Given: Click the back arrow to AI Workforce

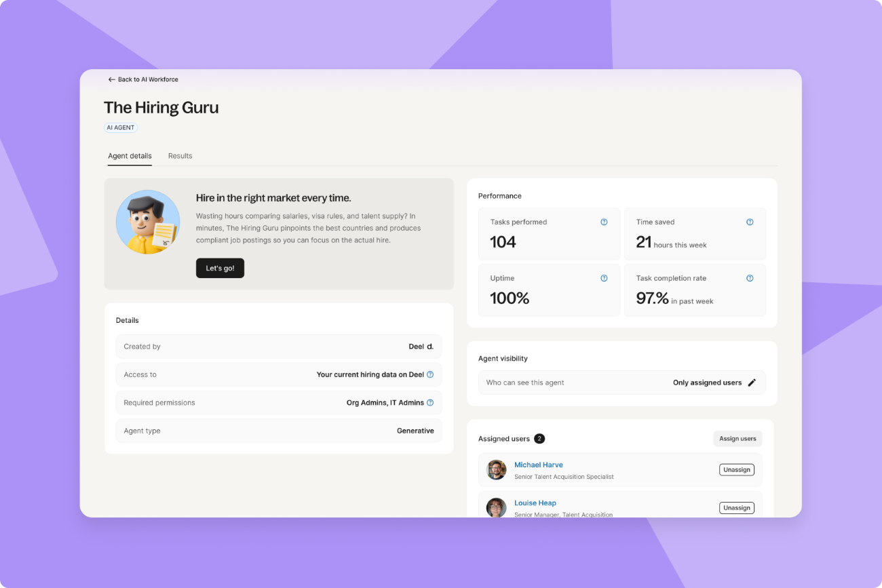Looking at the screenshot, I should (x=112, y=79).
